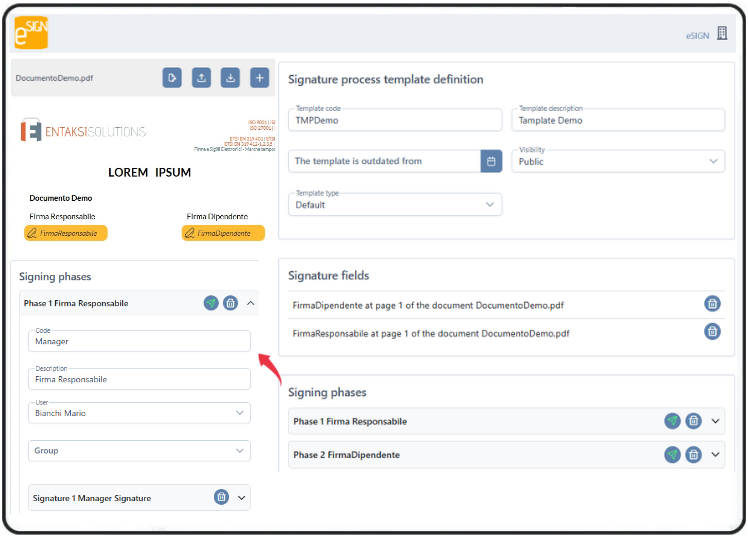Click 'Phase 2 FirmaDipendente' label
This screenshot has width=748, height=540.
click(346, 455)
